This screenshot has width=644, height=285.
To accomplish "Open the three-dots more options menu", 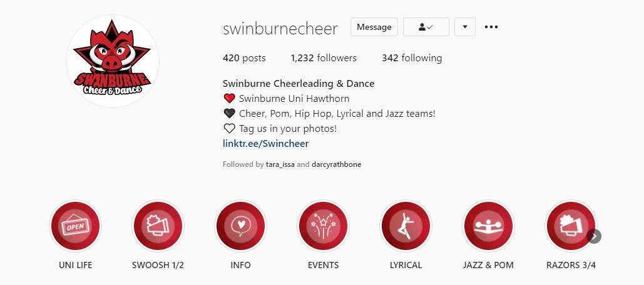I will coord(491,27).
